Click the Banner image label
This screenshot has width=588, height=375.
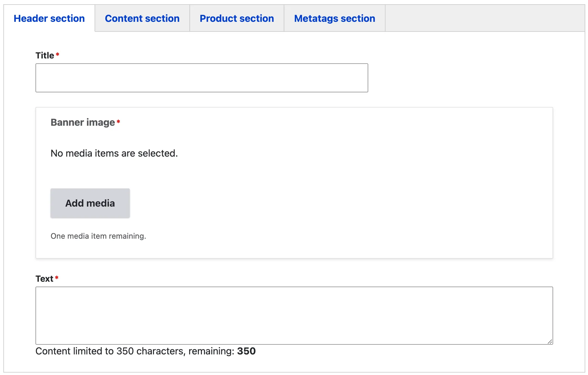pyautogui.click(x=82, y=122)
